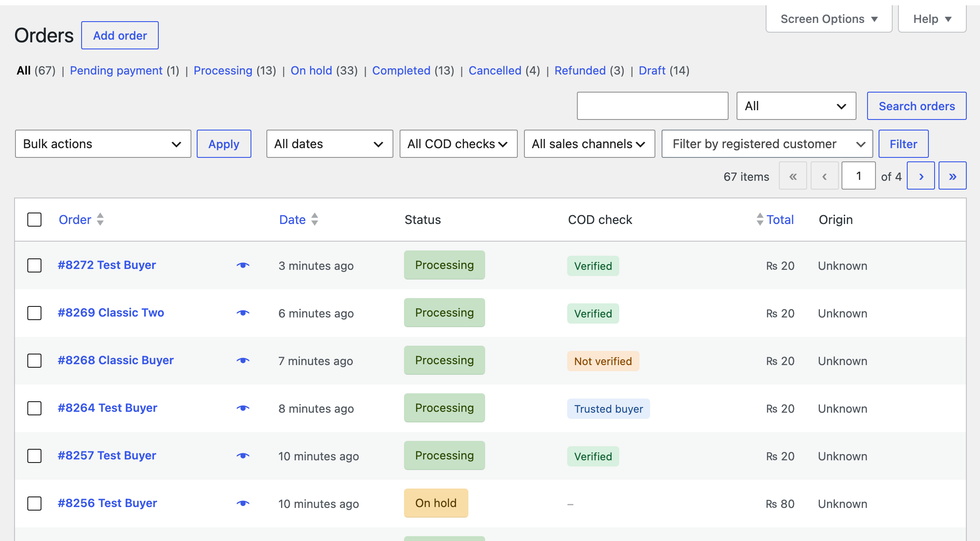Viewport: 980px width, 541px height.
Task: Expand the Help tab
Action: pyautogui.click(x=932, y=19)
